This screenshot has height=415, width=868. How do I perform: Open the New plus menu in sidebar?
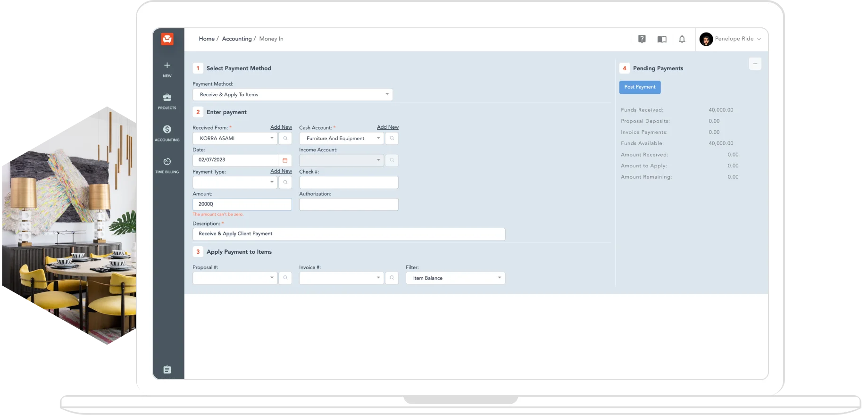point(167,69)
